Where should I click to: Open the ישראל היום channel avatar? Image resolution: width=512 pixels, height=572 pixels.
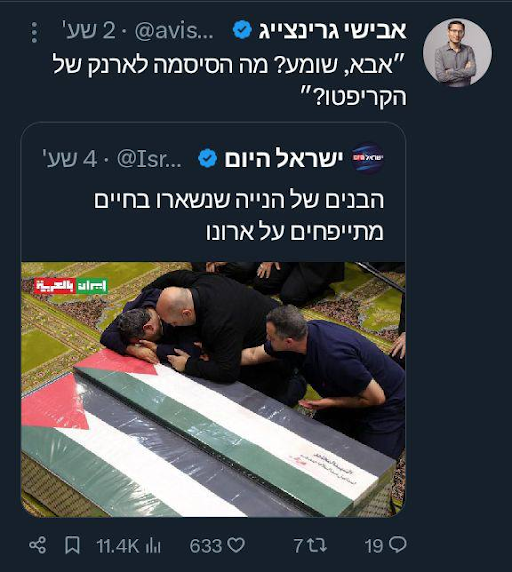coord(368,158)
